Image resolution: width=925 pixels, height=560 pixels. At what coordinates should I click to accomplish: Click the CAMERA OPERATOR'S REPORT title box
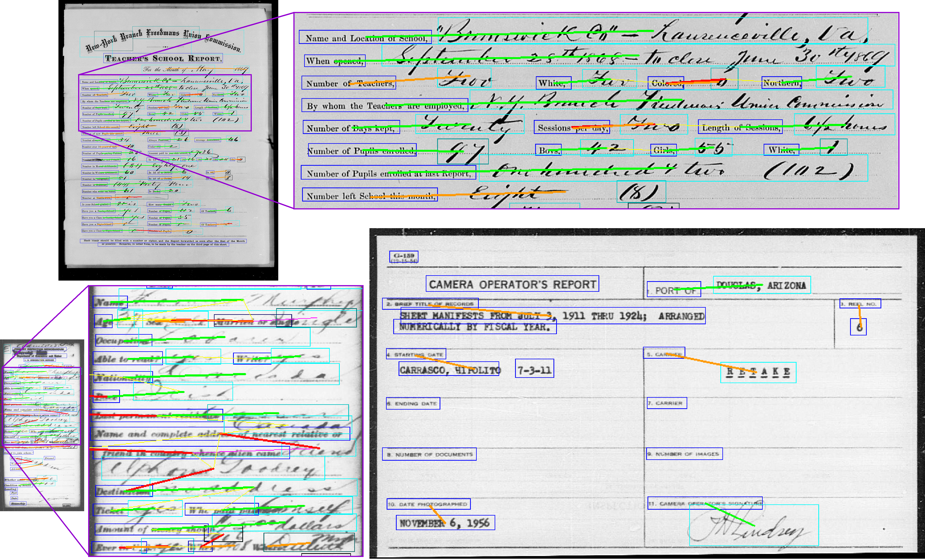point(512,284)
